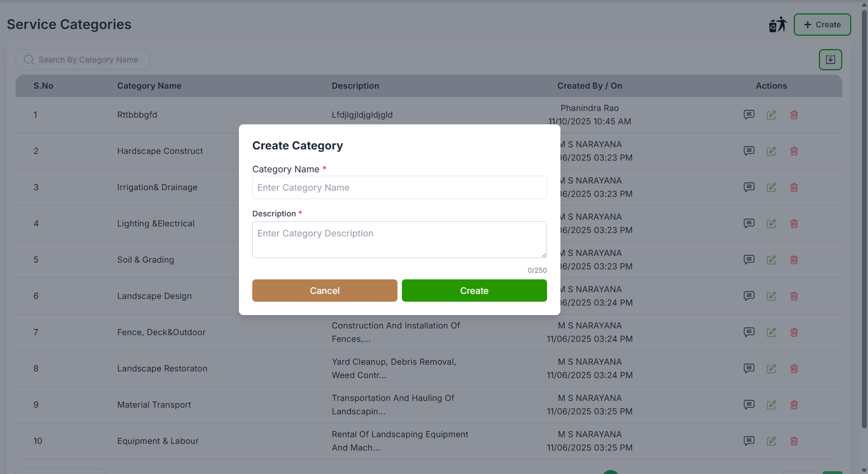Click the Lfdjlgjldjgldjgld description text
The image size is (868, 474).
pyautogui.click(x=362, y=115)
